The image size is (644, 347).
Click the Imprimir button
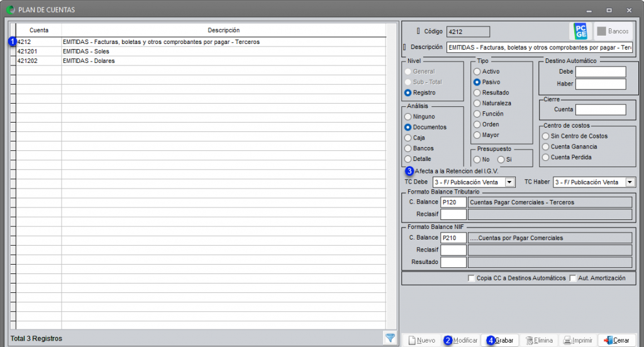[578, 341]
